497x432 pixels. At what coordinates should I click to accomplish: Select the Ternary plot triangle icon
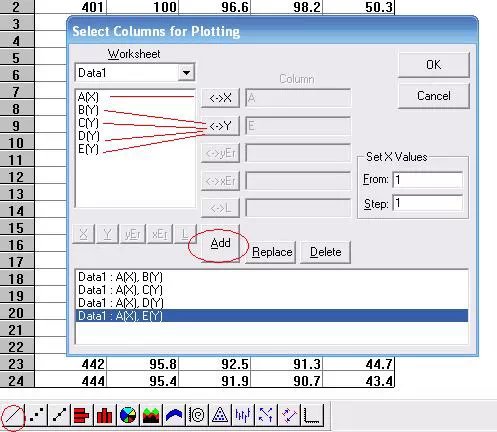(x=220, y=415)
